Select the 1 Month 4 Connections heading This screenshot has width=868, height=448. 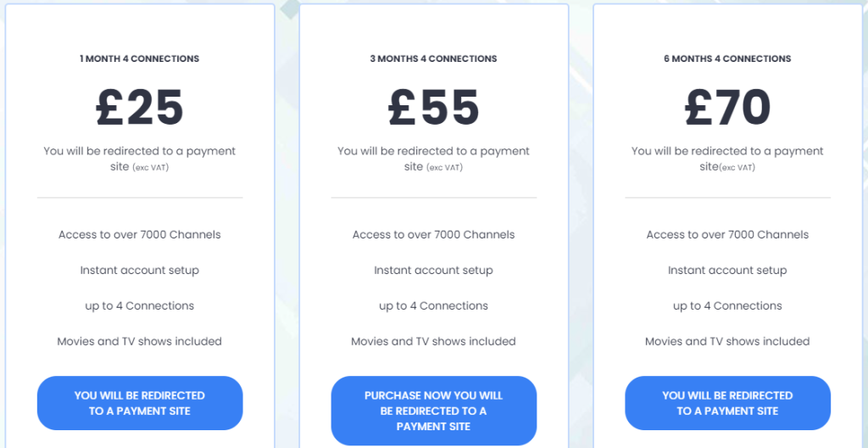[x=140, y=59]
